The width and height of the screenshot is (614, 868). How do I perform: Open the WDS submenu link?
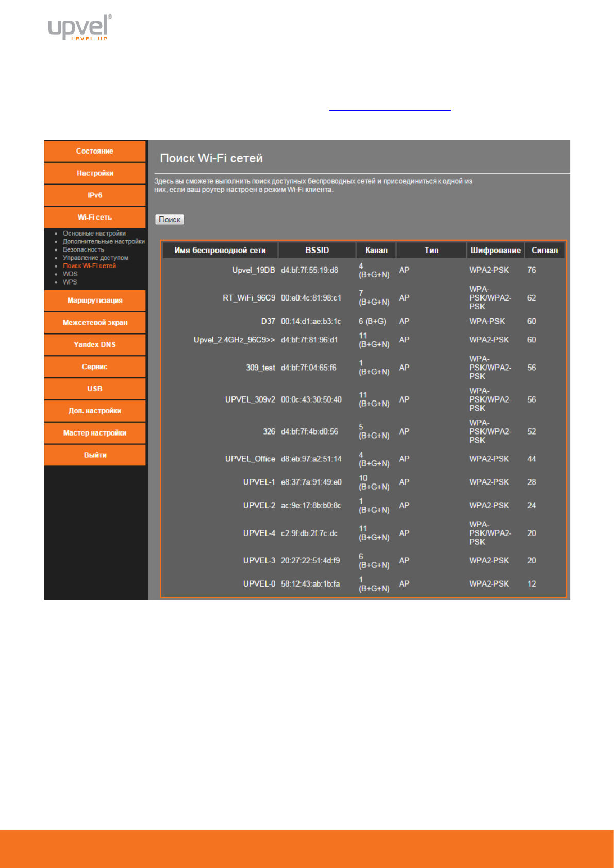pos(70,274)
